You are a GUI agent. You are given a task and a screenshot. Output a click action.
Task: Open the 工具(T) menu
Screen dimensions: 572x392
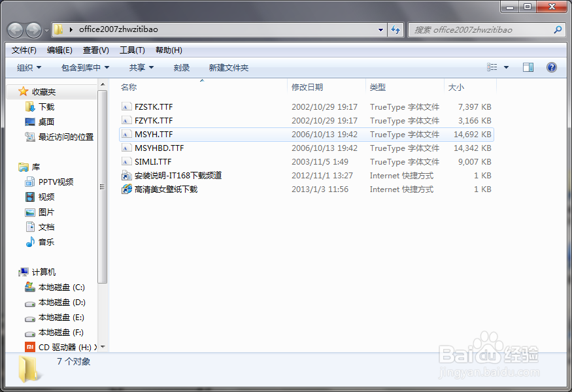tap(132, 50)
